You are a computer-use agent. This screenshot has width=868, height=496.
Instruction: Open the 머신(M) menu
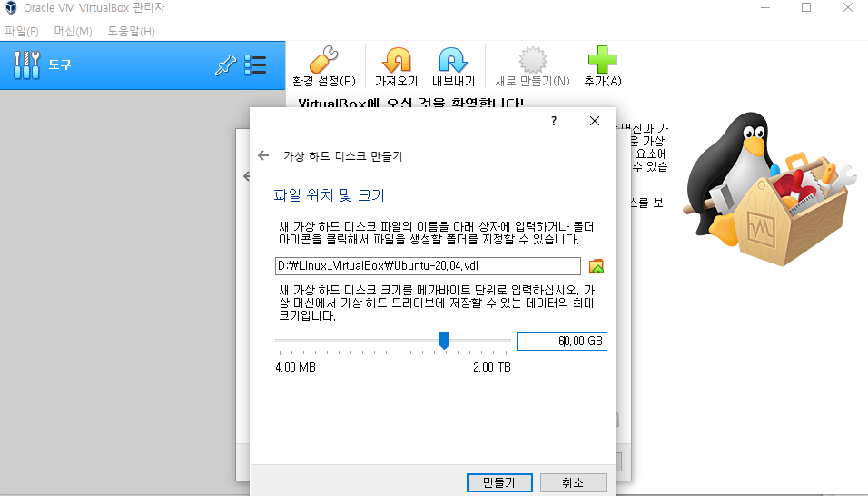pos(73,31)
